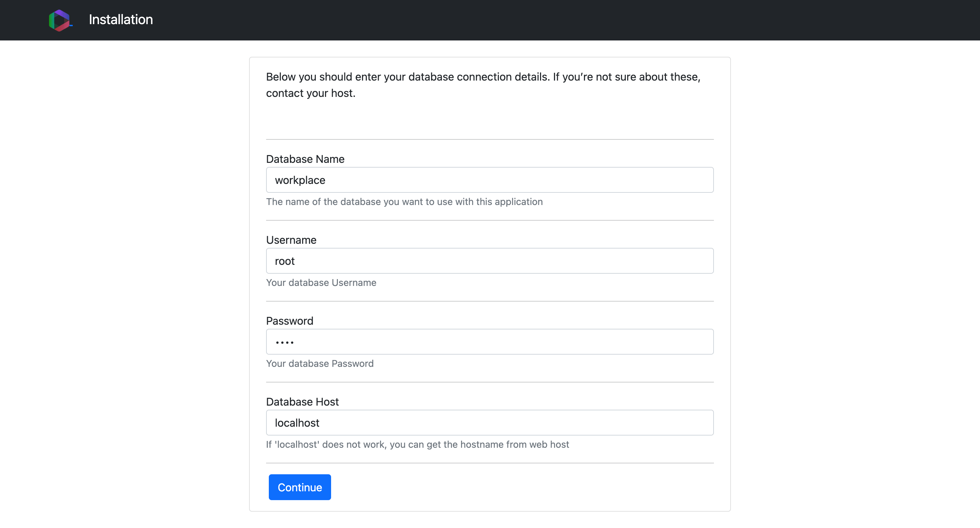
Task: Focus the Database Name input containing workplace
Action: point(489,180)
